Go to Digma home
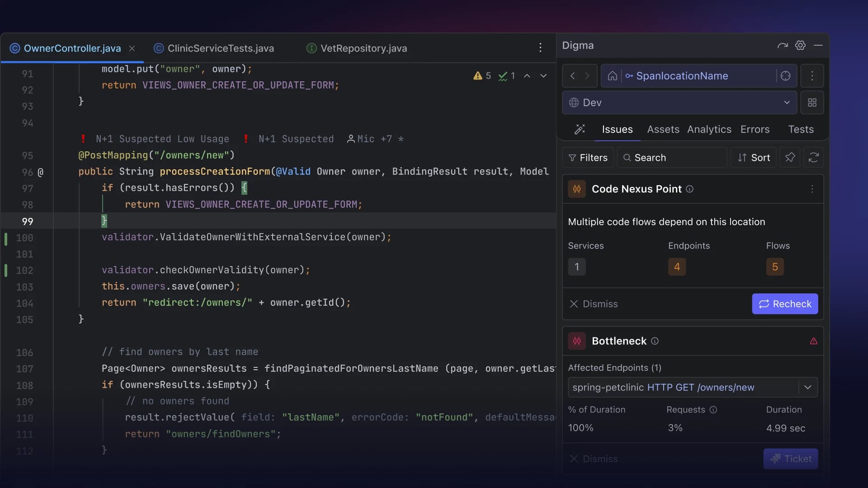The height and width of the screenshot is (488, 868). click(x=613, y=76)
